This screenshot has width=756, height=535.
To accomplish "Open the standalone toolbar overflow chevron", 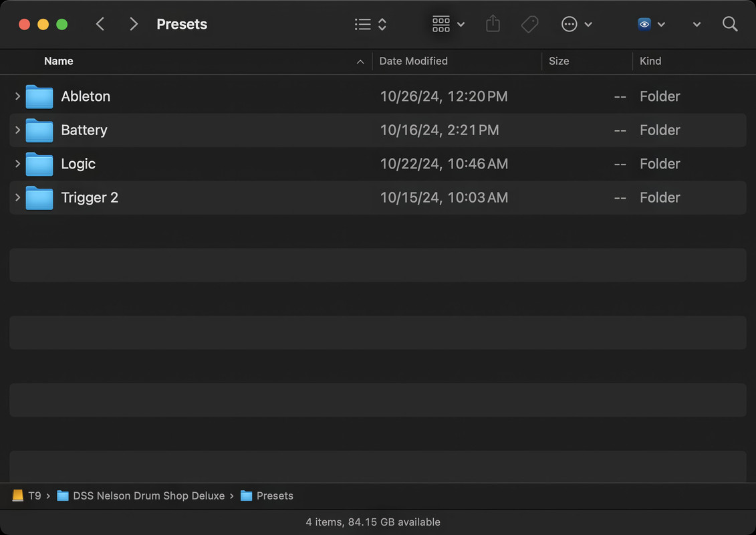I will tap(697, 24).
